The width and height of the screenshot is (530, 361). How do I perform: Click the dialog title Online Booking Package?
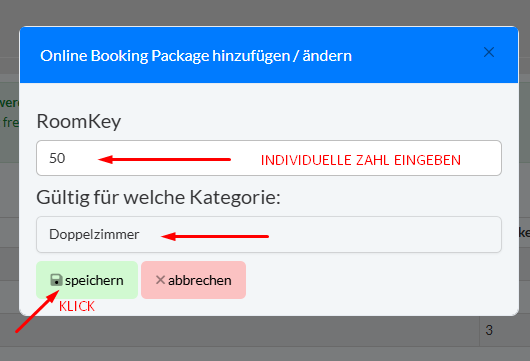pos(196,56)
